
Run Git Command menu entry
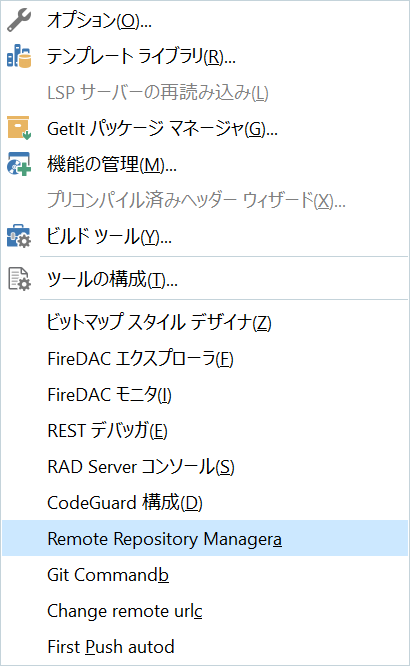(x=205, y=574)
